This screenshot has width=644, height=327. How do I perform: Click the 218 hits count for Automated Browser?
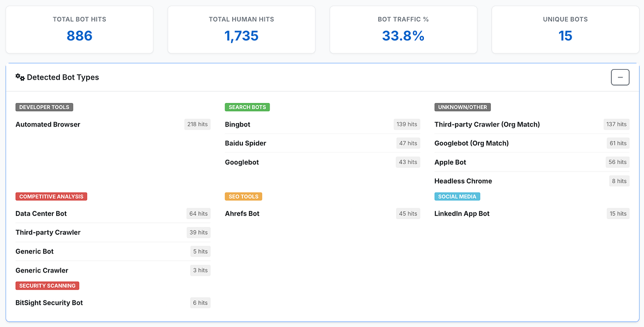tap(197, 124)
